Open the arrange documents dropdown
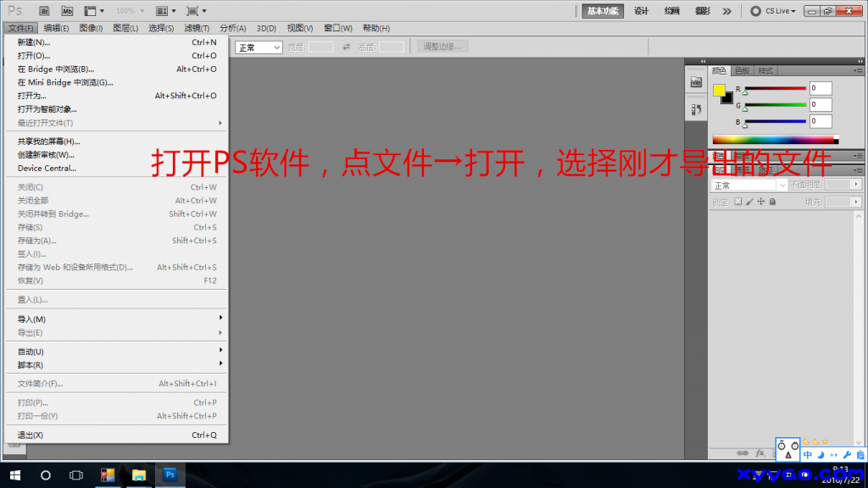The height and width of the screenshot is (488, 868). (x=166, y=11)
